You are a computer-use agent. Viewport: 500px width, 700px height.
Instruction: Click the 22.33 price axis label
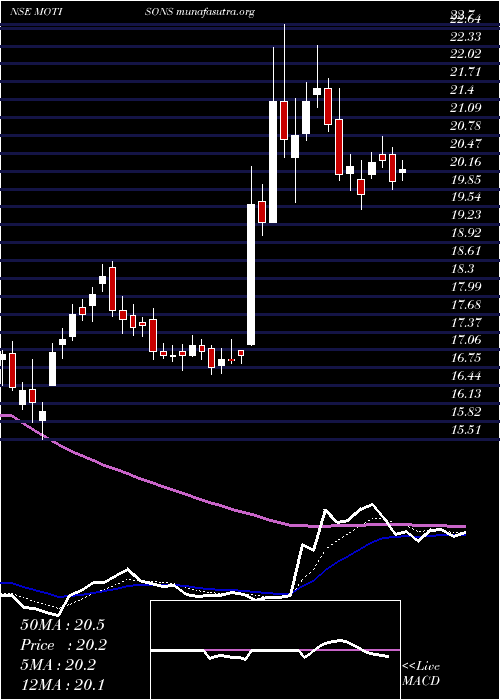tap(467, 37)
